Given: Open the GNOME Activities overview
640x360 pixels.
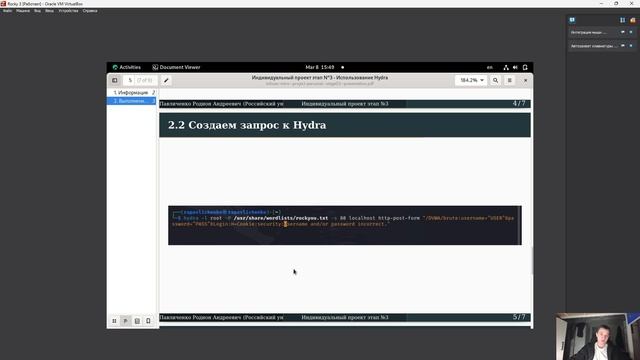Looking at the screenshot, I should pos(127,67).
